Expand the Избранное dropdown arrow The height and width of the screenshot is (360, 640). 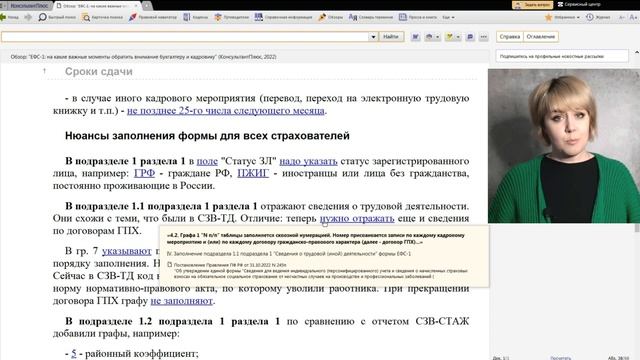pyautogui.click(x=578, y=18)
